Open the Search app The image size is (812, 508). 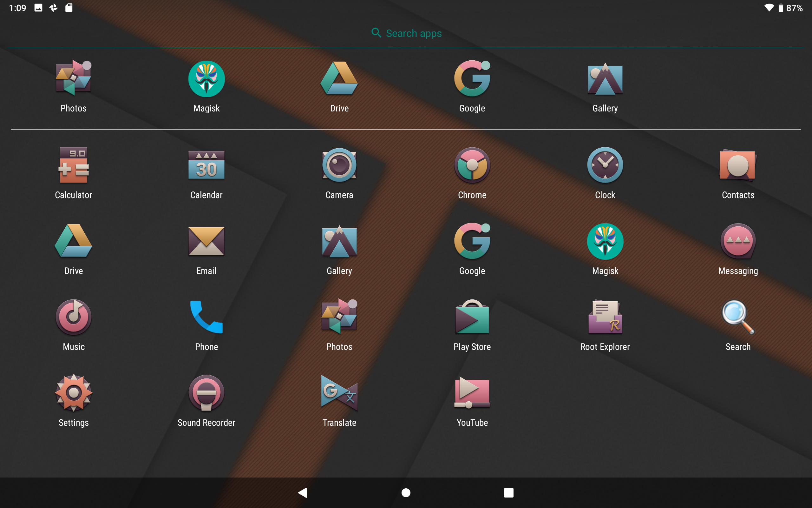(738, 317)
